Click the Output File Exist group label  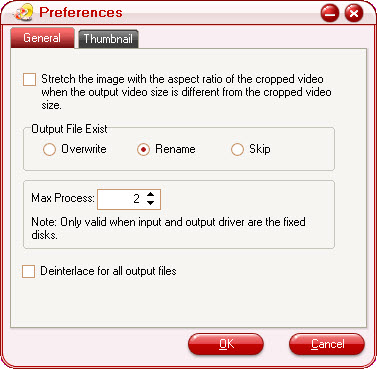pyautogui.click(x=69, y=129)
